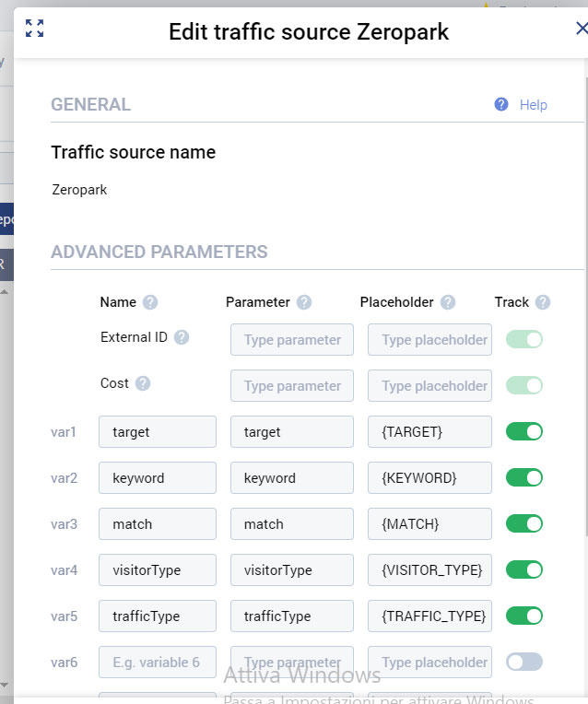Open the Help link
Viewport: 588px width, 704px height.
(533, 105)
